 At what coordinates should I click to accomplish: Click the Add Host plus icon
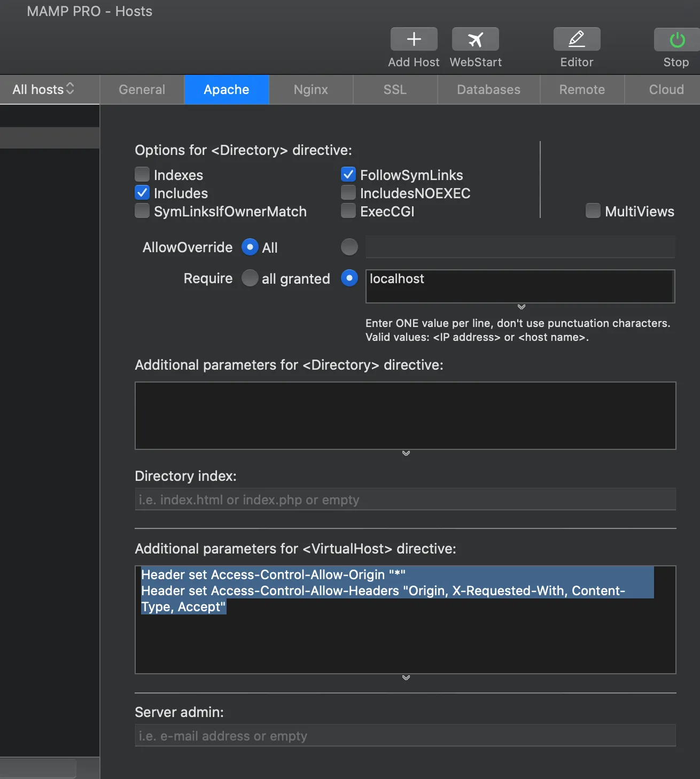point(414,40)
